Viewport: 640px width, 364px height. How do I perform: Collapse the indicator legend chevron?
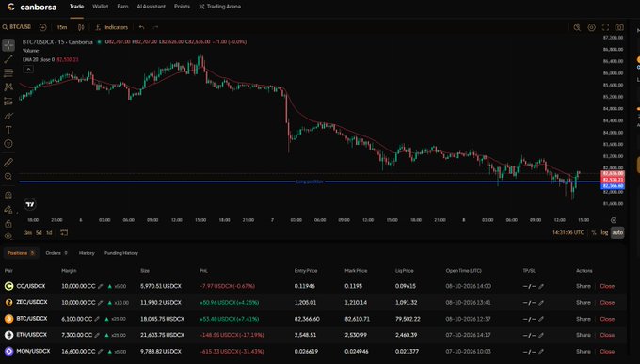[28, 69]
